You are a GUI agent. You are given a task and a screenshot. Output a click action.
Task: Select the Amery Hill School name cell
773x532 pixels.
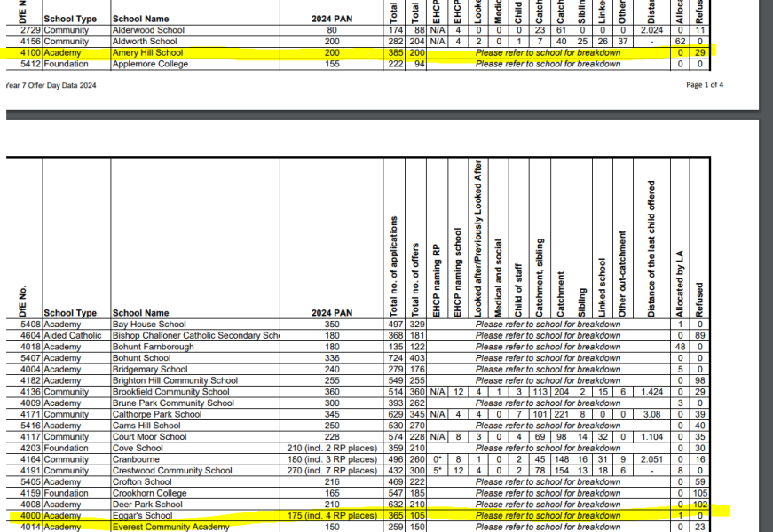pos(147,52)
